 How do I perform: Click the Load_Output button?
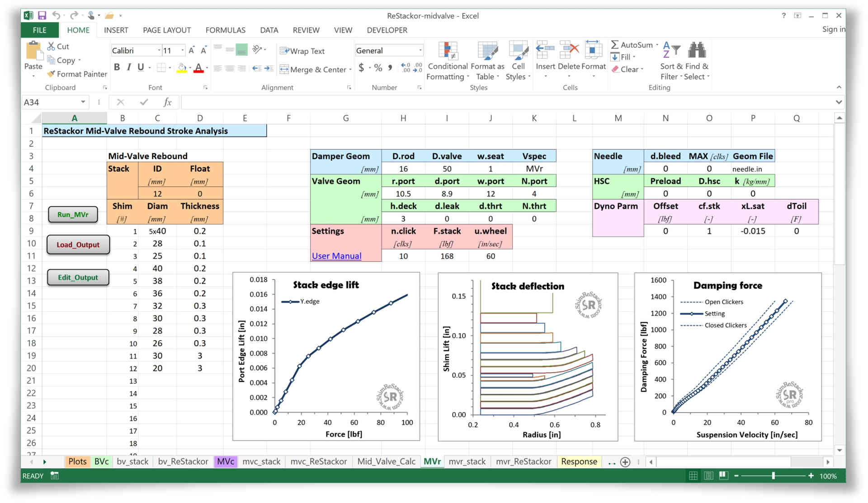pos(78,245)
